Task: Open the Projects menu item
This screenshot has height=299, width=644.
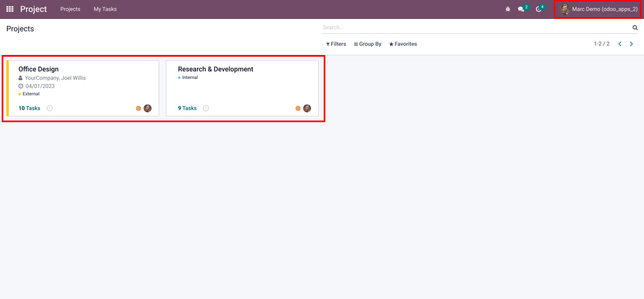Action: [x=70, y=9]
